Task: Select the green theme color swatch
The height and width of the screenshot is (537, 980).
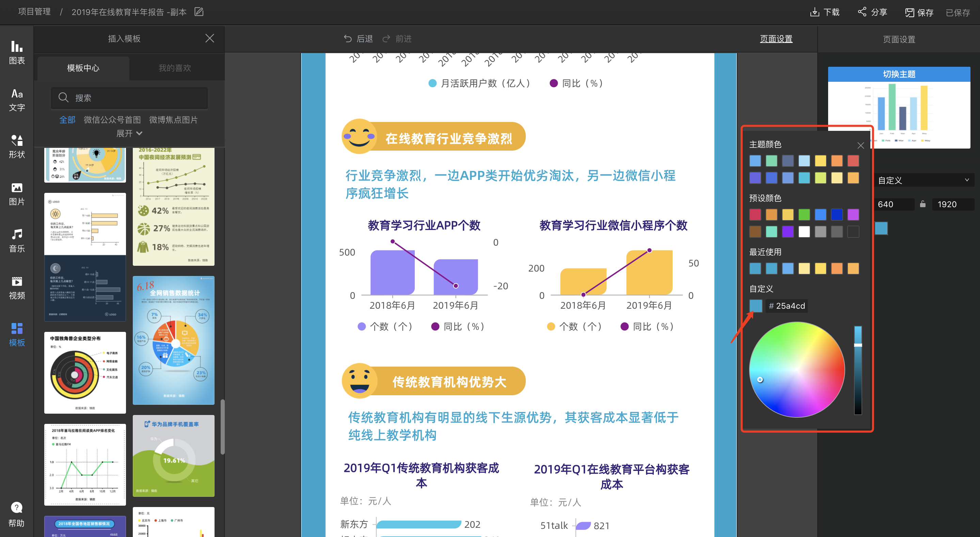Action: coord(772,160)
